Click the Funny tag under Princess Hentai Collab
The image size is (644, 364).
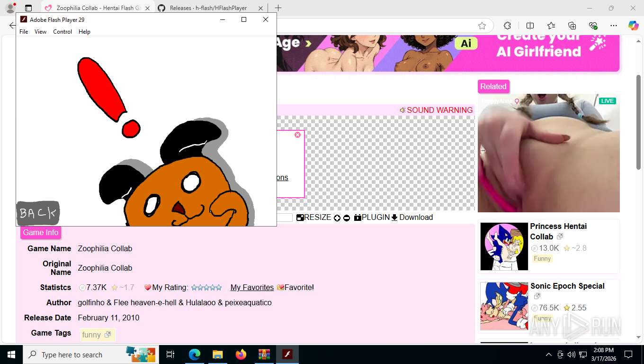pyautogui.click(x=542, y=258)
